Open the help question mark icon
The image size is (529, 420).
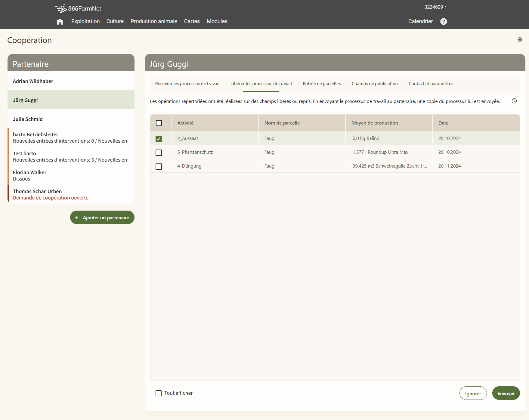coord(443,21)
